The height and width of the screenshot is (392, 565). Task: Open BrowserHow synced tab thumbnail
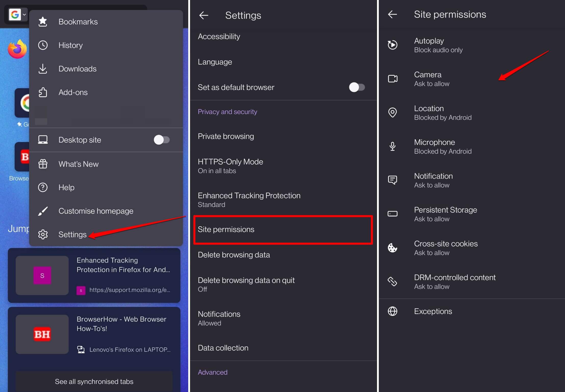42,334
